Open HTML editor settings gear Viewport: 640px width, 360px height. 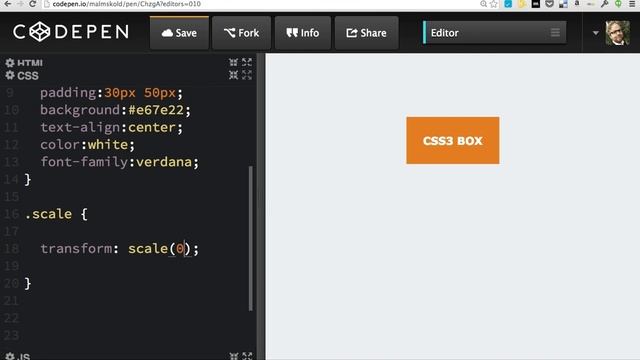pyautogui.click(x=10, y=63)
